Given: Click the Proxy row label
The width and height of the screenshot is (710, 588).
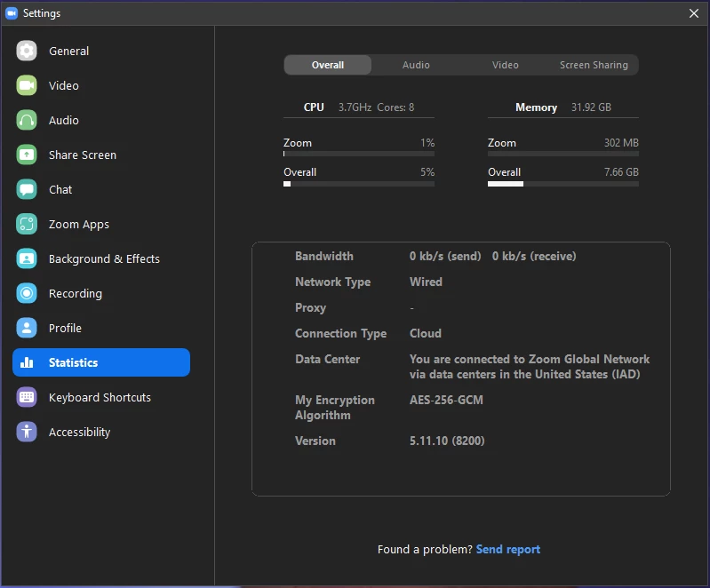Looking at the screenshot, I should 311,308.
